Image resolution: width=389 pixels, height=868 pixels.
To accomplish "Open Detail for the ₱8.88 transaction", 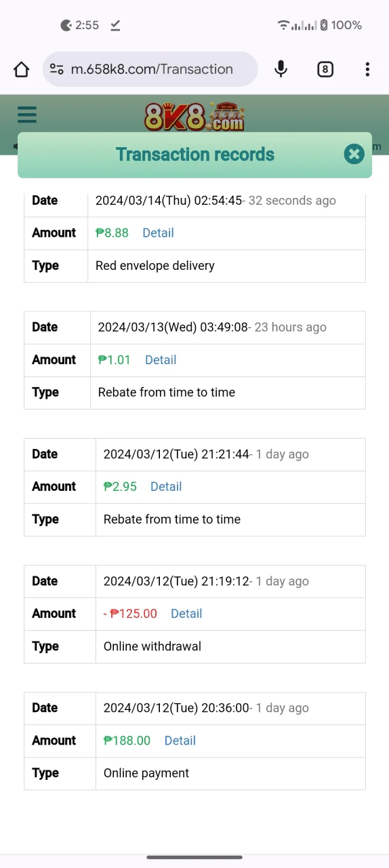I will coord(158,233).
